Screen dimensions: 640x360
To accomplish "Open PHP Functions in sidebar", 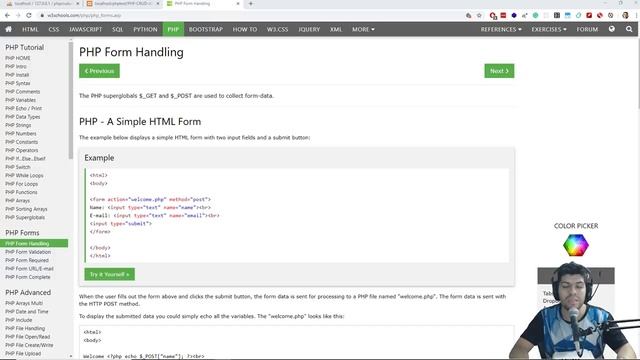I will [21, 192].
